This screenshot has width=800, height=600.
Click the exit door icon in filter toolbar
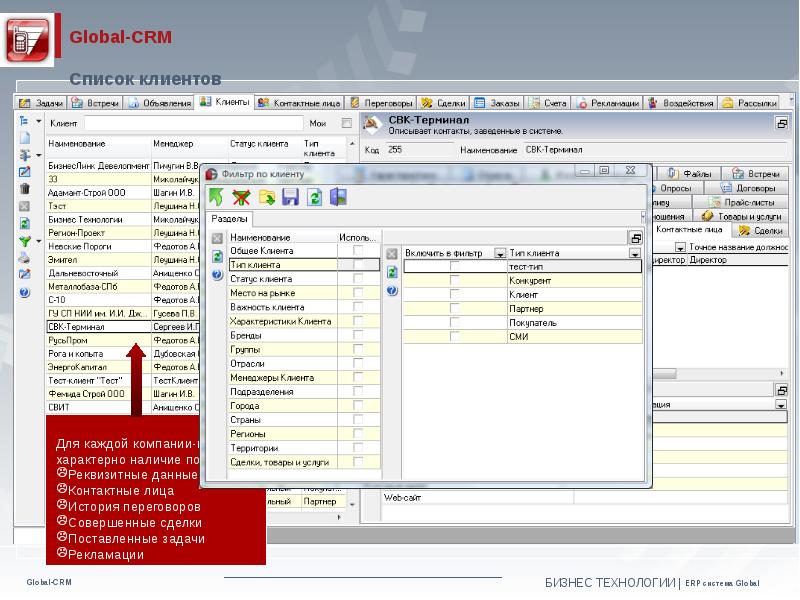pos(339,197)
